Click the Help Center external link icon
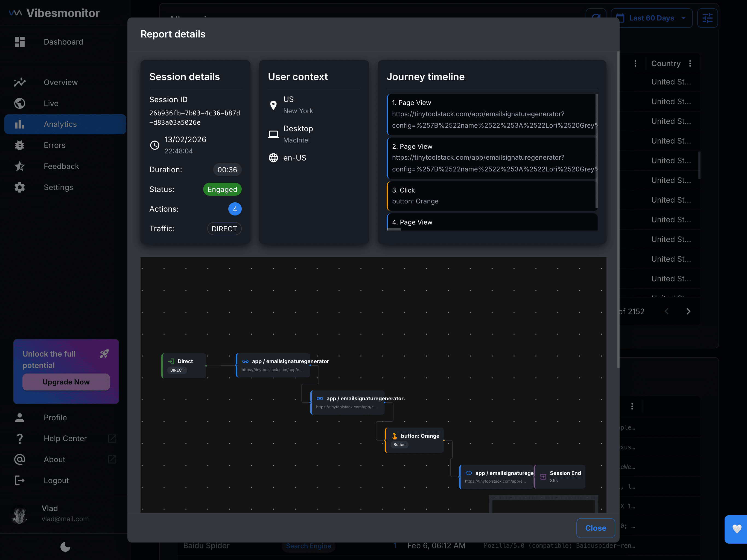This screenshot has width=747, height=560. point(112,438)
